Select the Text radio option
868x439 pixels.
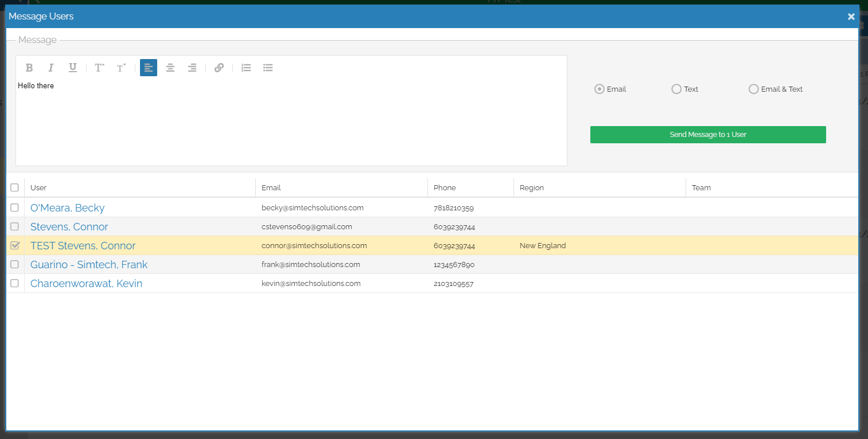(x=676, y=89)
